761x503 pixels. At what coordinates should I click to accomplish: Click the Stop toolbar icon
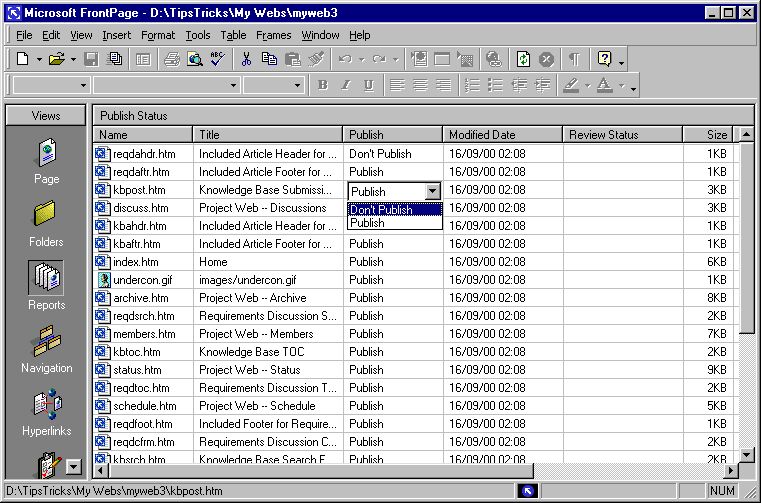[x=546, y=59]
